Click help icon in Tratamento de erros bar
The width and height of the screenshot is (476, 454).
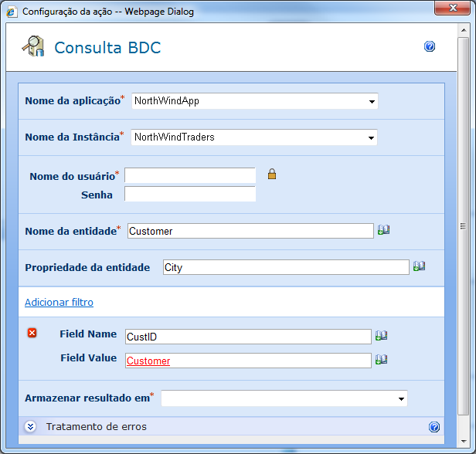[x=433, y=426]
